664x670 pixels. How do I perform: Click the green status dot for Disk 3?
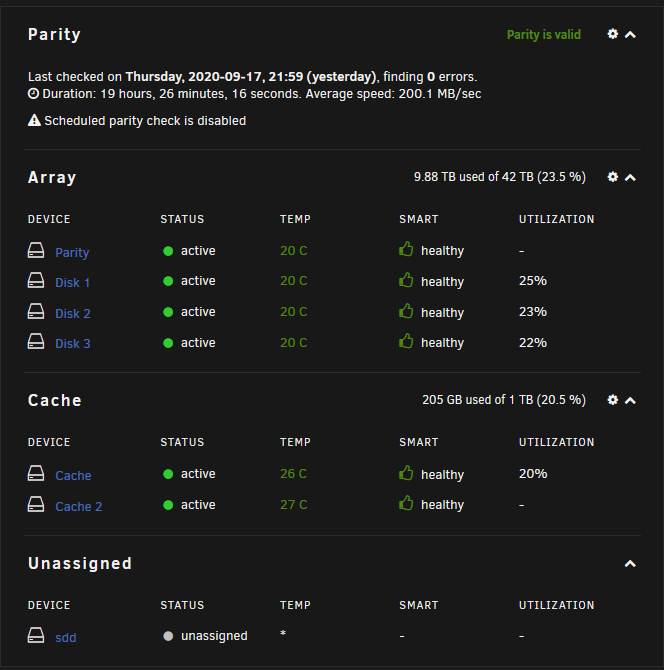pos(168,343)
